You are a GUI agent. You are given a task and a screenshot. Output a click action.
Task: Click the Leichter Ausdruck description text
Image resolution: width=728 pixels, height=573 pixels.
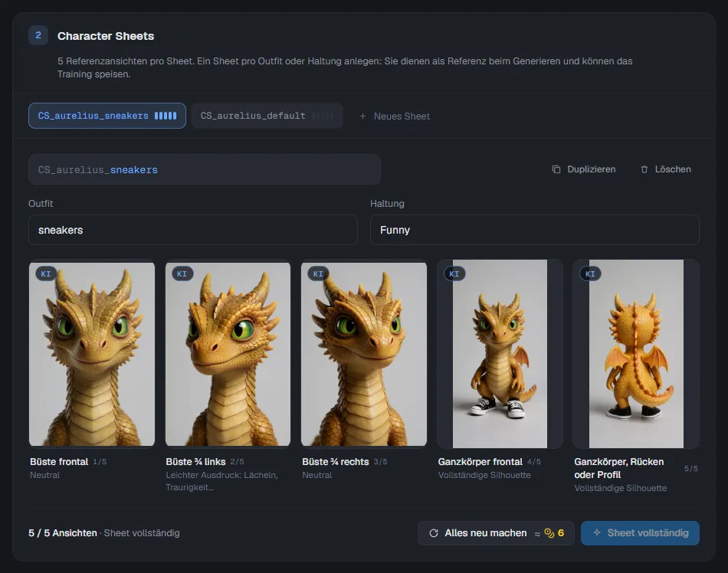[x=222, y=481]
